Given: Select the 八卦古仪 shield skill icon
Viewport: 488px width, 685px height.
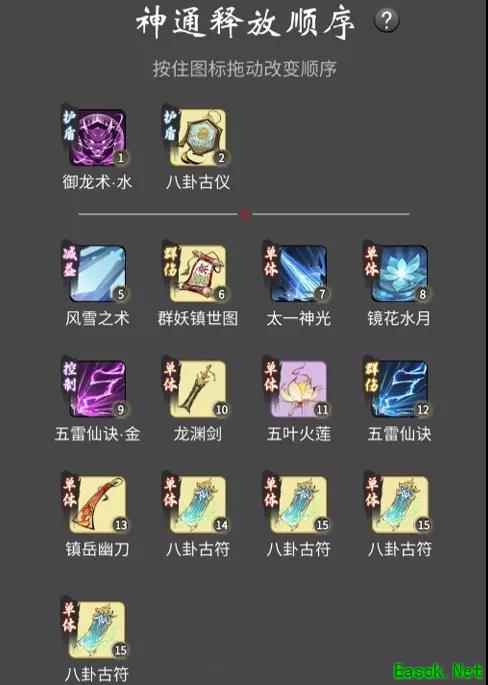Looking at the screenshot, I should click(x=198, y=138).
